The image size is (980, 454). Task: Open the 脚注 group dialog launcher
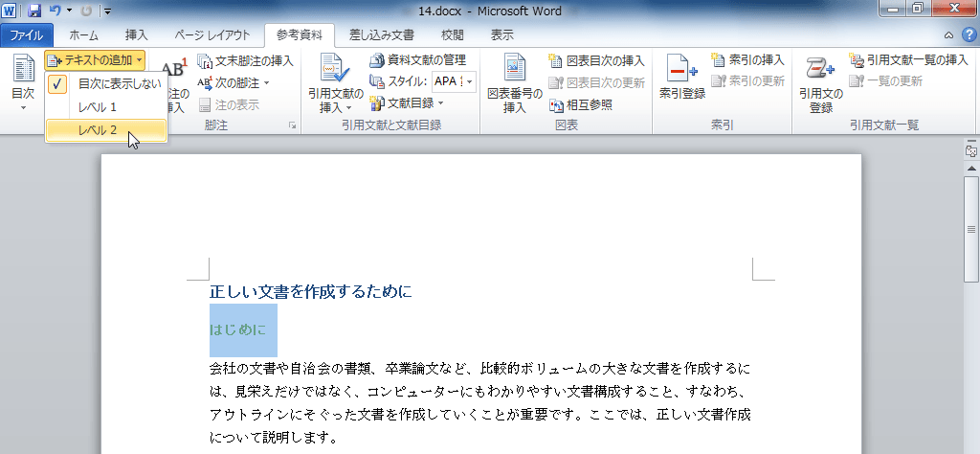(x=292, y=125)
